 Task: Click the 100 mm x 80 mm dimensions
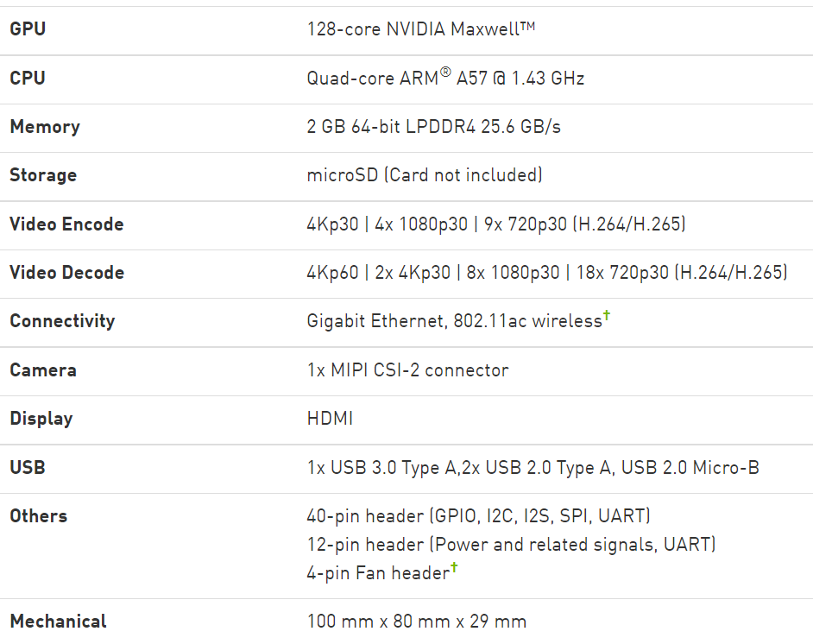click(416, 622)
